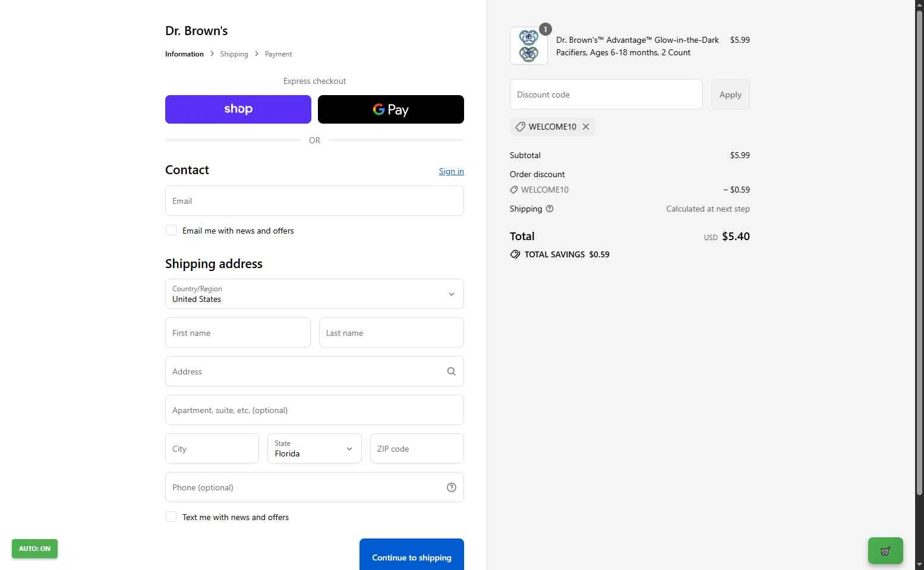Go to the Shipping breadcrumb step
924x570 pixels.
(234, 54)
